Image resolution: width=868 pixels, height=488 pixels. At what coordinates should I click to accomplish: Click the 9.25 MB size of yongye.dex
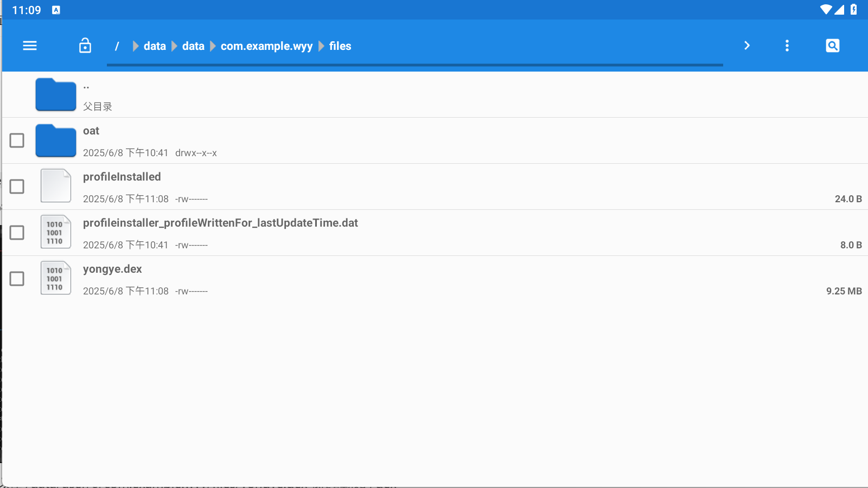click(844, 291)
